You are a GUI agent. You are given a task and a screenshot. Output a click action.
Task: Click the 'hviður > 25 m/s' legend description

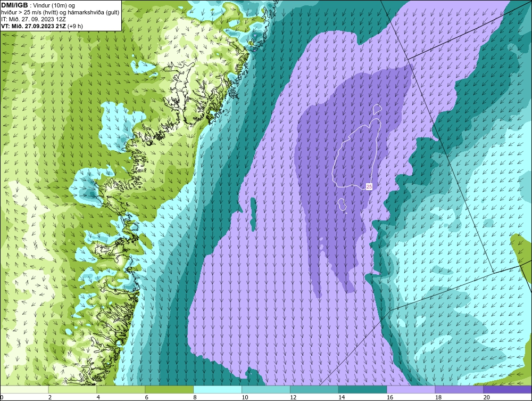coord(60,12)
